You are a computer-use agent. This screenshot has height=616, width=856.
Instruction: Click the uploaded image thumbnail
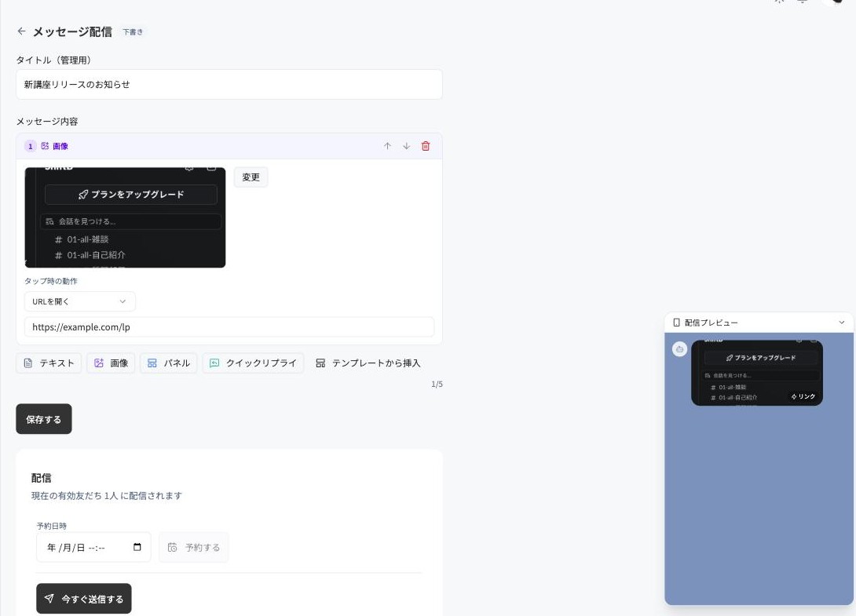[x=125, y=217]
